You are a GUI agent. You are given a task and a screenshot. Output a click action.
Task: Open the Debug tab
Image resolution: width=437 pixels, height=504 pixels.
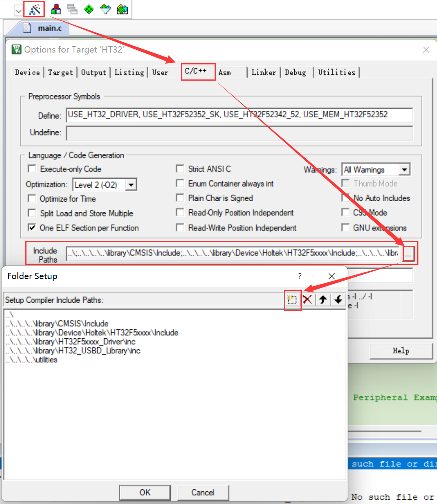point(295,72)
